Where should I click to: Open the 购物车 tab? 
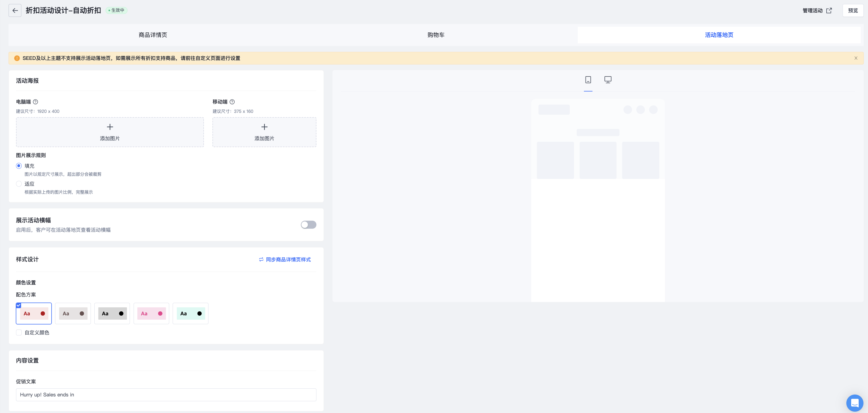436,35
